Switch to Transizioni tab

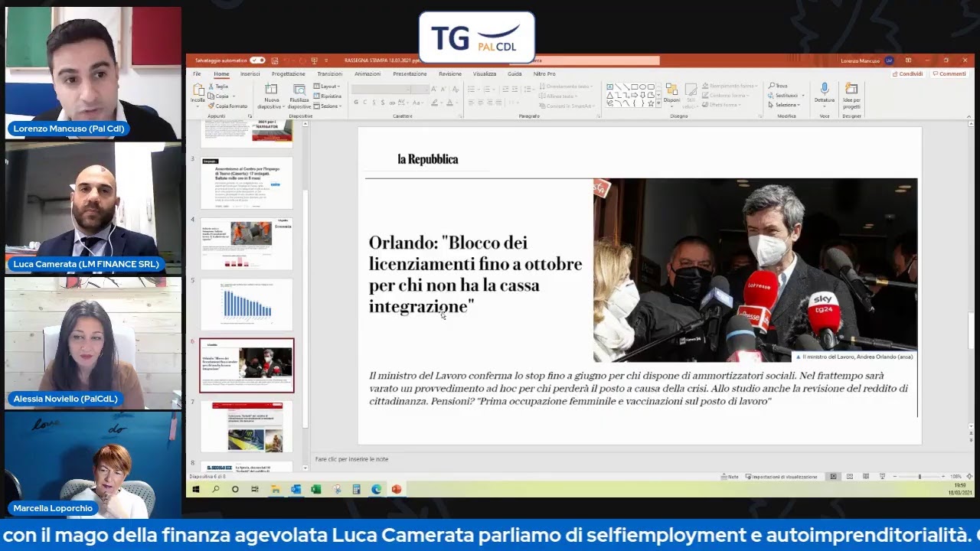point(330,74)
